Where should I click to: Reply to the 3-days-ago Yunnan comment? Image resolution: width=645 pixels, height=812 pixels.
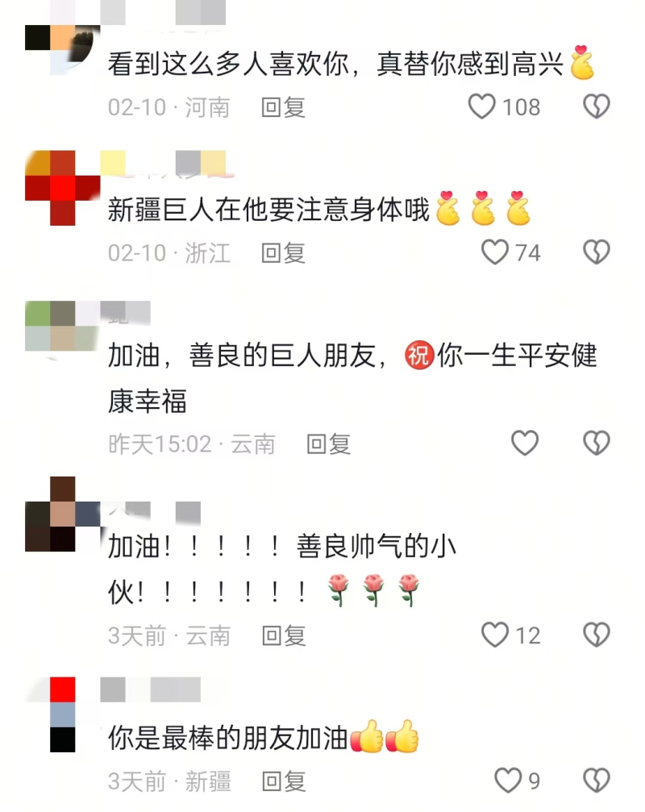coord(283,635)
